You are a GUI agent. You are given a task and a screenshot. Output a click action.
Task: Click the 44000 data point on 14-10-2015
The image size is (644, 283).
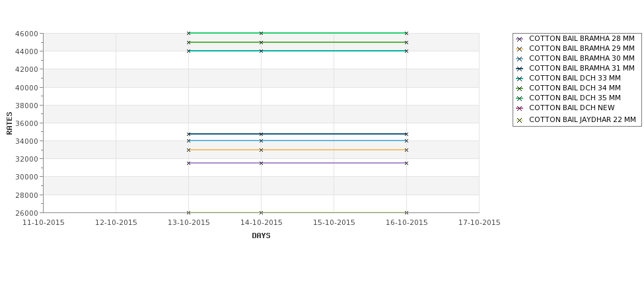point(261,51)
